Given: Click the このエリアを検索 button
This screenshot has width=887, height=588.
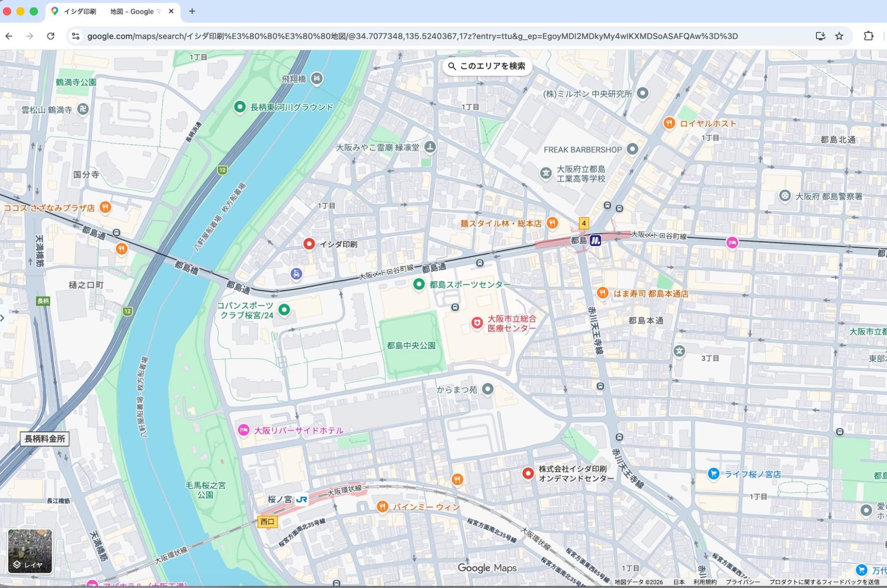Looking at the screenshot, I should pos(487,66).
